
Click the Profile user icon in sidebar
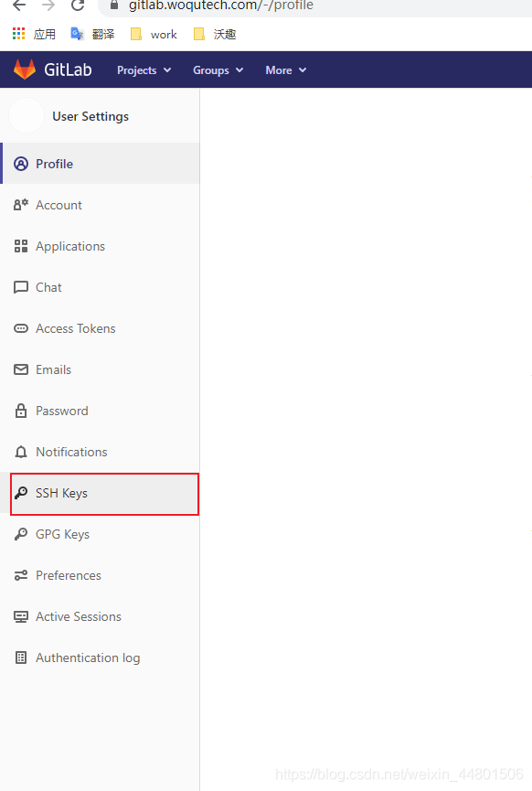click(21, 164)
